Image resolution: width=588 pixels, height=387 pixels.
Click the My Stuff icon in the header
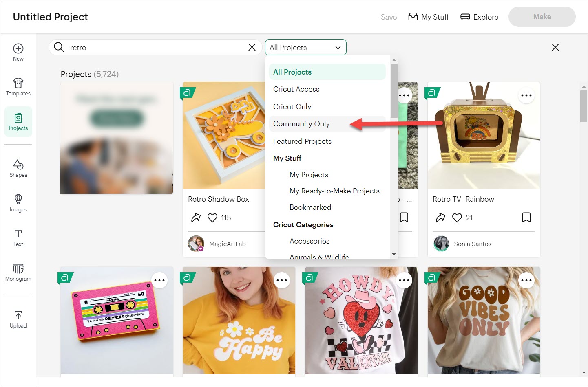point(428,17)
